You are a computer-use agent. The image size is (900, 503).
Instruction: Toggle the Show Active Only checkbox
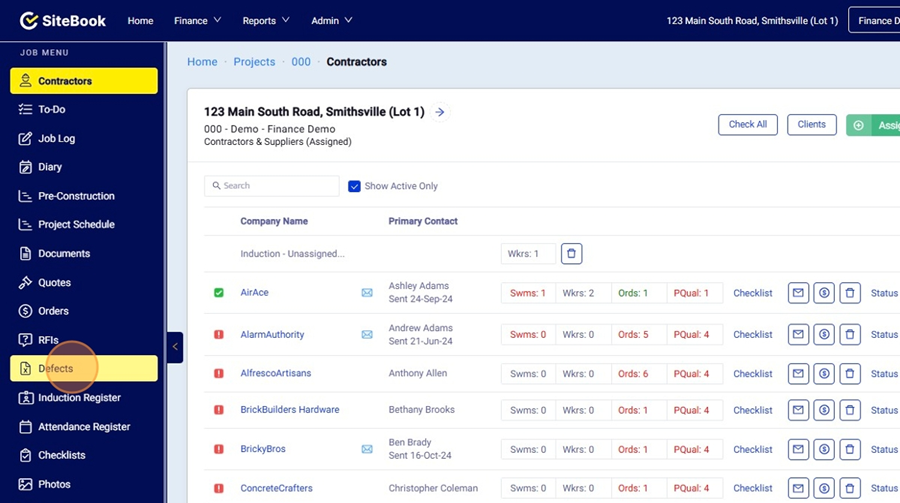pos(354,186)
